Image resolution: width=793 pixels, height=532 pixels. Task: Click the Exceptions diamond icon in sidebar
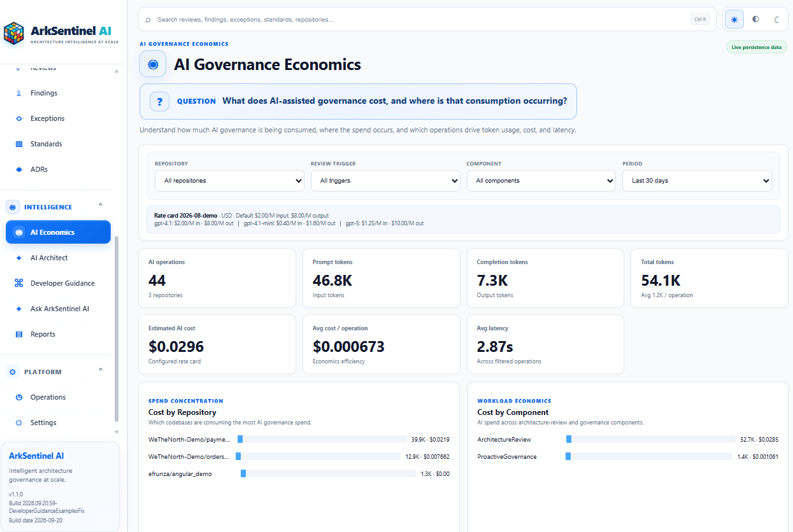click(18, 118)
